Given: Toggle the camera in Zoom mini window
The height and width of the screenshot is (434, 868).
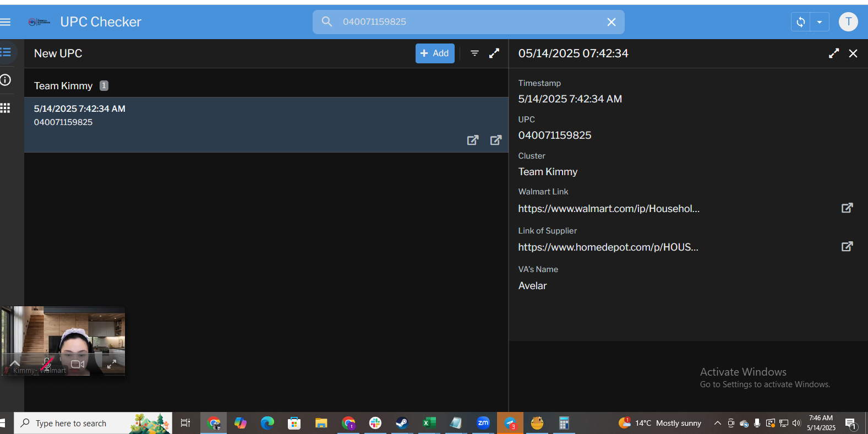Looking at the screenshot, I should (78, 364).
